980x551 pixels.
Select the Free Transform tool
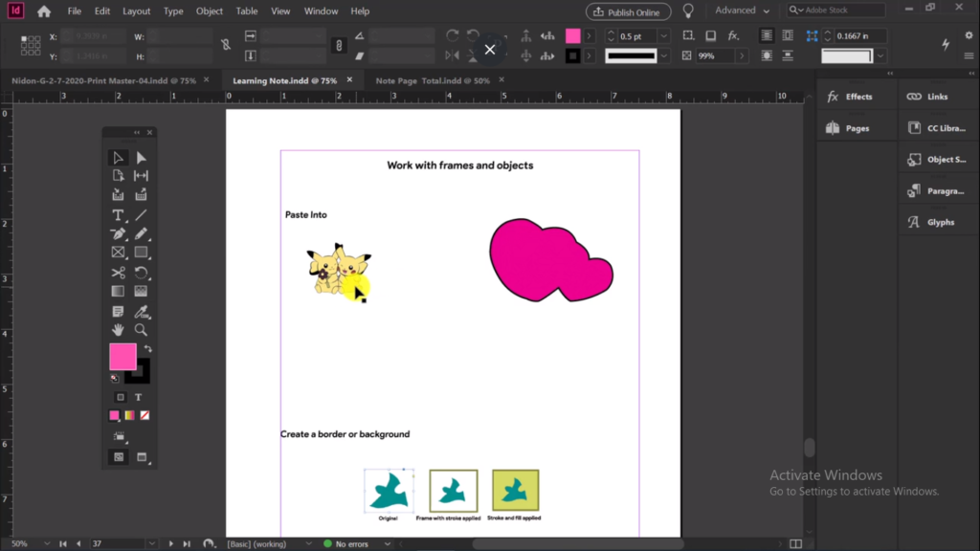click(x=142, y=273)
